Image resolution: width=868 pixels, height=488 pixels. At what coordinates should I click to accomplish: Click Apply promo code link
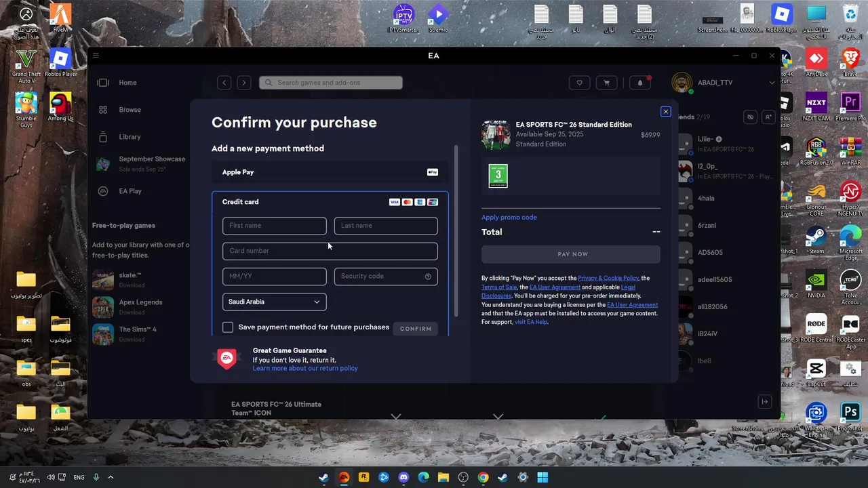(x=509, y=218)
